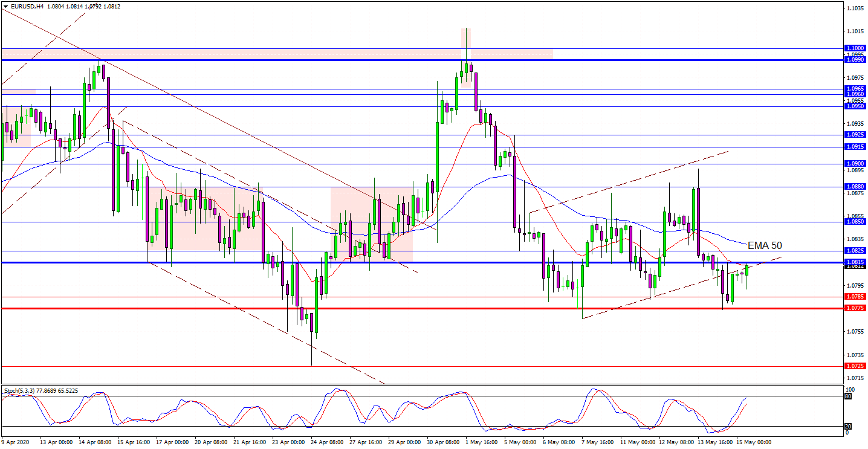
Task: Click the 1.0825 blue price tag
Action: (855, 250)
